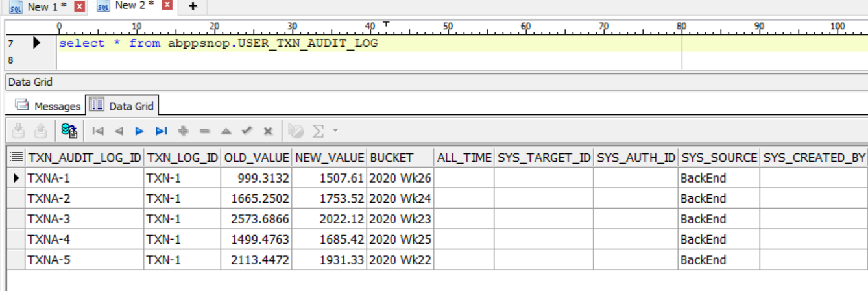The height and width of the screenshot is (291, 868).
Task: Sort by BUCKET column header
Action: coord(401,157)
